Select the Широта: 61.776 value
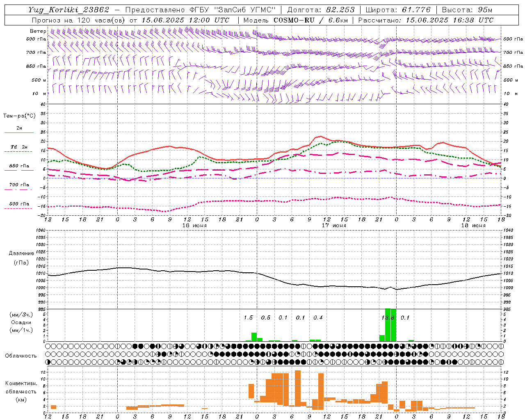Screen dimensions: 525x420 (x=397, y=10)
